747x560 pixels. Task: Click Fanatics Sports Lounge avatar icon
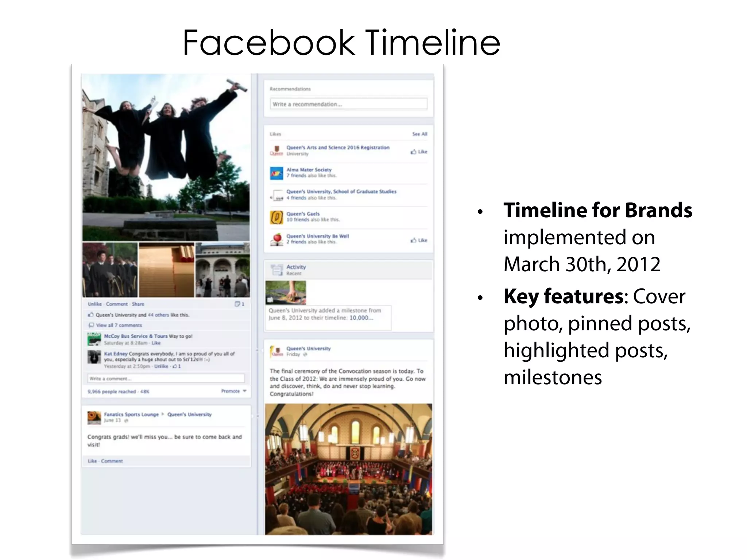[x=94, y=418]
